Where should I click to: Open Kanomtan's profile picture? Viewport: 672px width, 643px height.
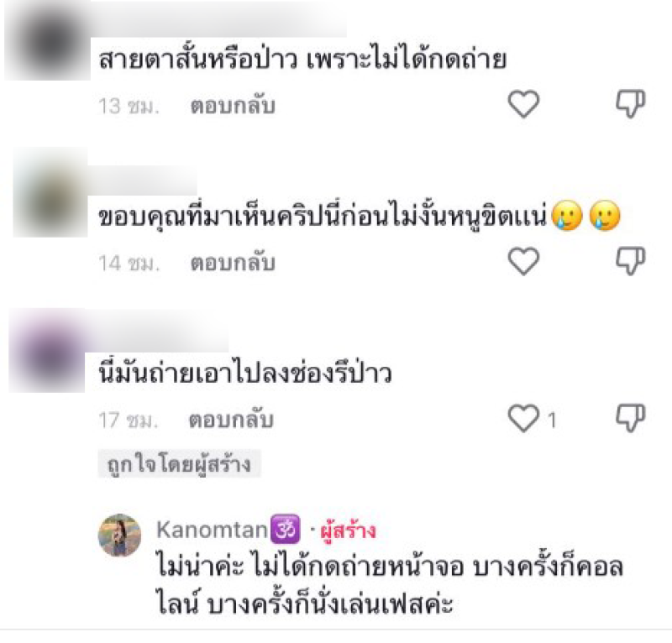tap(119, 535)
